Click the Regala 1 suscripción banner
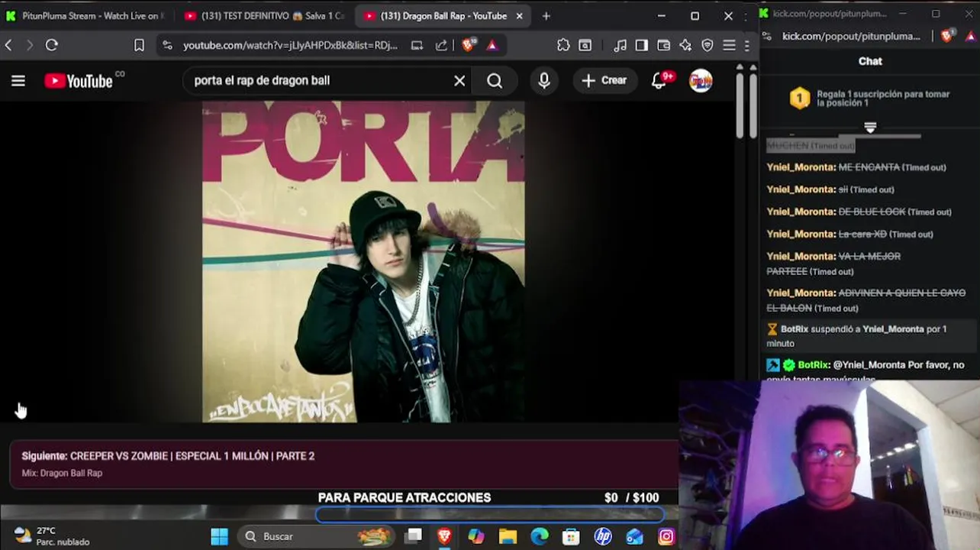 tap(870, 99)
